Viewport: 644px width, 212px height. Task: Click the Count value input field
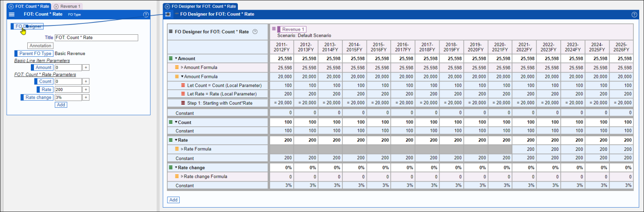pos(68,81)
